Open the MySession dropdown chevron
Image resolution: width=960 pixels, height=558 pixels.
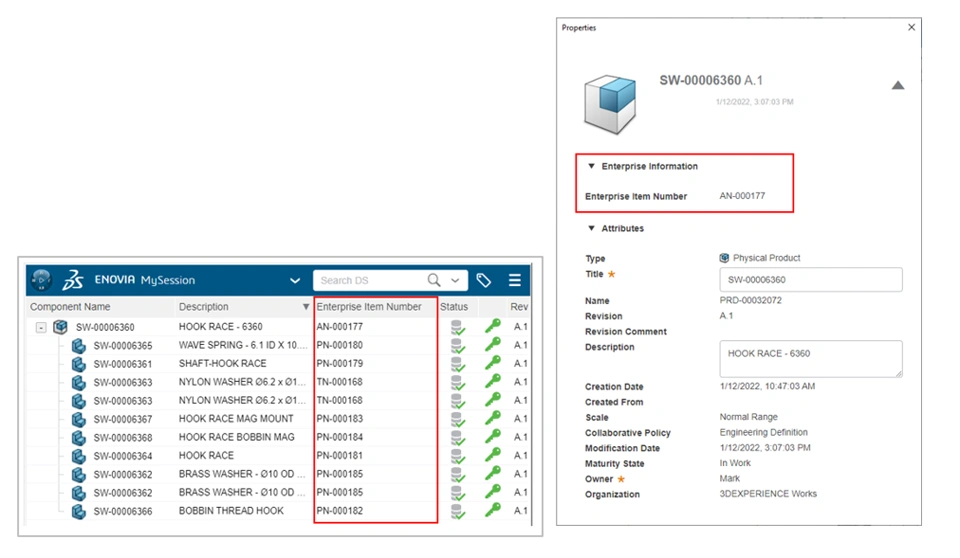click(294, 281)
